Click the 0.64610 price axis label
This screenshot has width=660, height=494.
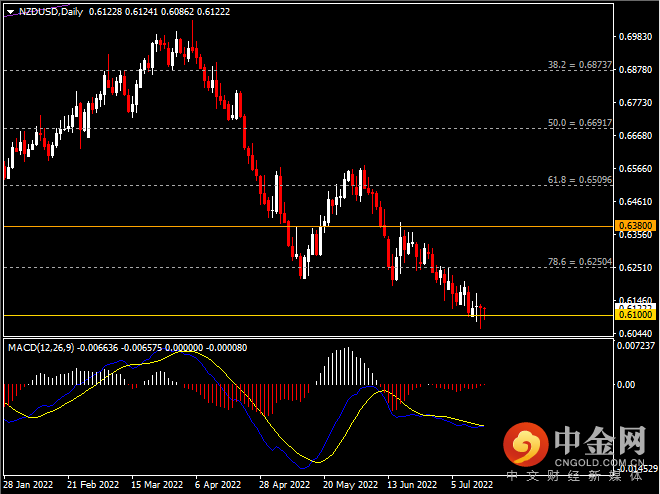coord(635,202)
